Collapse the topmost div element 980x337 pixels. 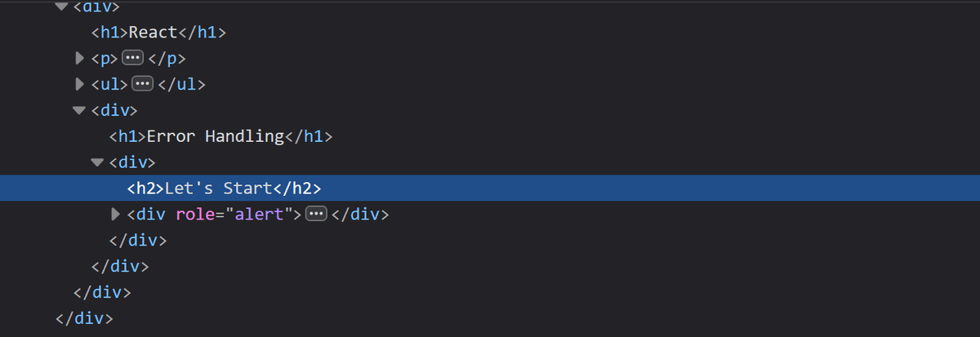pyautogui.click(x=61, y=7)
